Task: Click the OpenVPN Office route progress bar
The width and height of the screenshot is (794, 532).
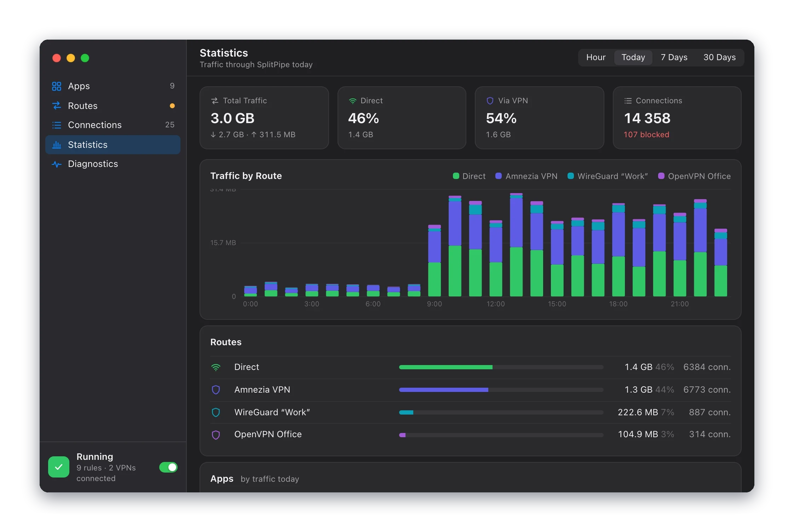Action: click(x=501, y=435)
